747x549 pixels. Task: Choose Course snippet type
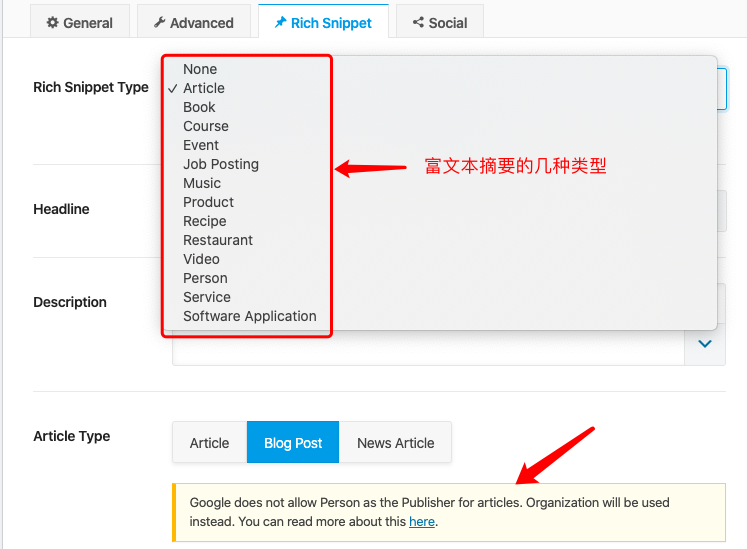[x=206, y=126]
